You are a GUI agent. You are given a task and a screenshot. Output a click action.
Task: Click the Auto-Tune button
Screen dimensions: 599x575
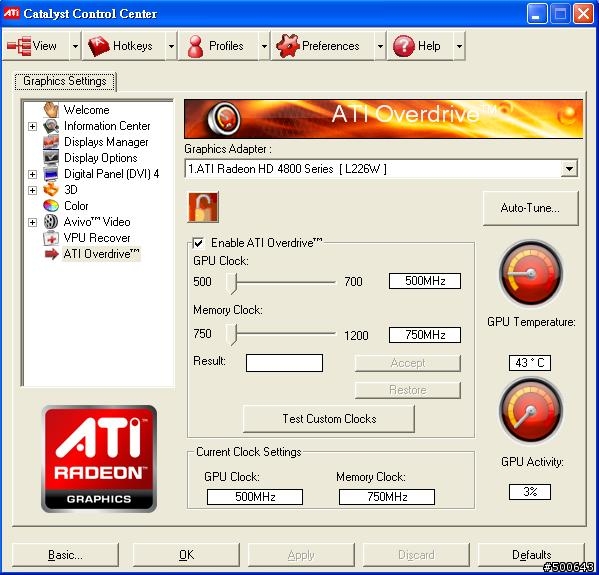click(530, 208)
